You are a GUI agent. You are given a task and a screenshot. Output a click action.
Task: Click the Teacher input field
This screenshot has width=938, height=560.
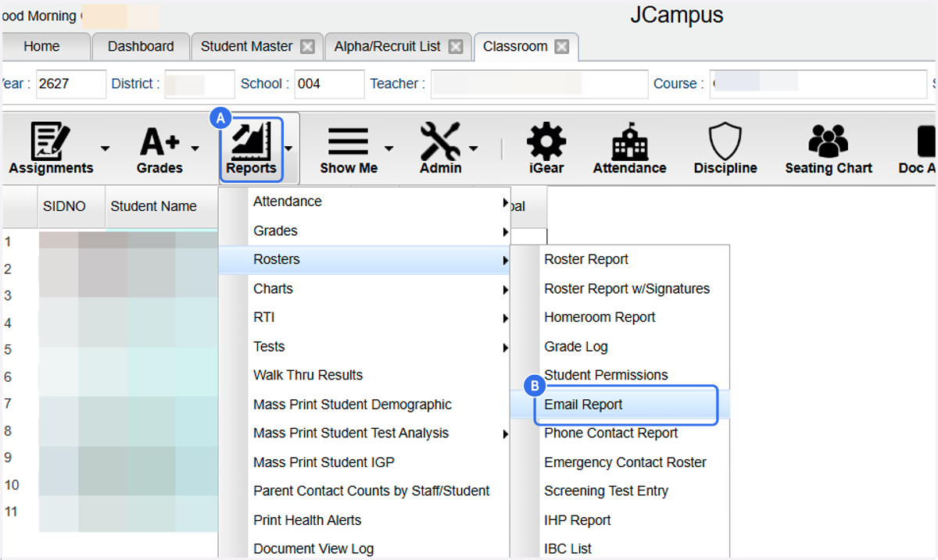539,84
